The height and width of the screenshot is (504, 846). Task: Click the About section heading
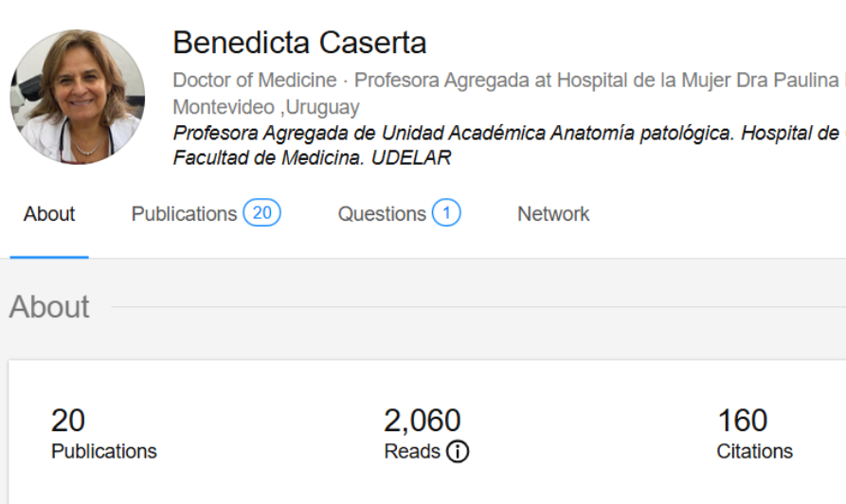49,307
